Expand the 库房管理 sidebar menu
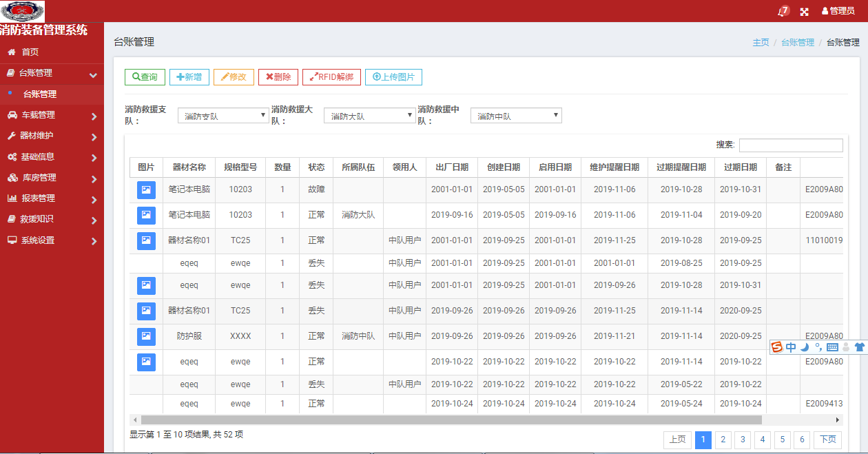Screen dimensions: 868x454 pos(52,178)
